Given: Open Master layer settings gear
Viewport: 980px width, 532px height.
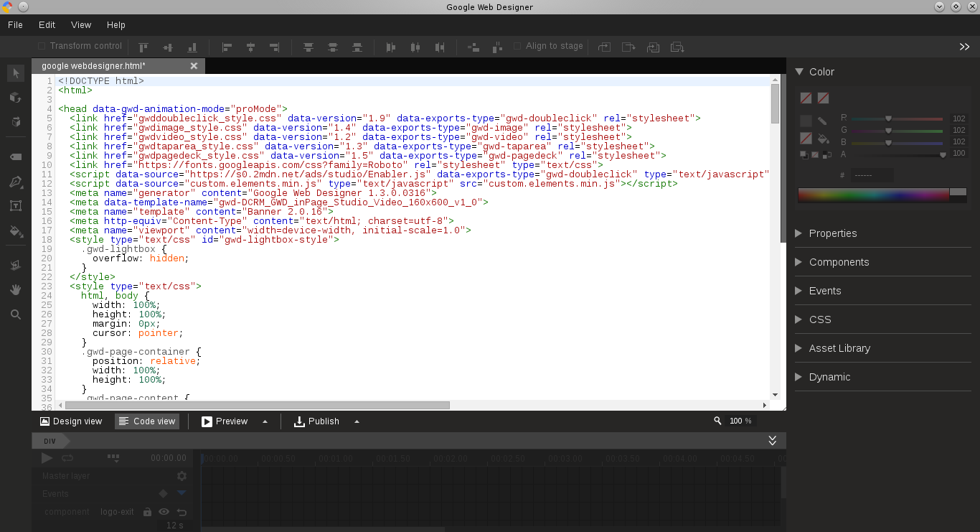Looking at the screenshot, I should point(182,475).
